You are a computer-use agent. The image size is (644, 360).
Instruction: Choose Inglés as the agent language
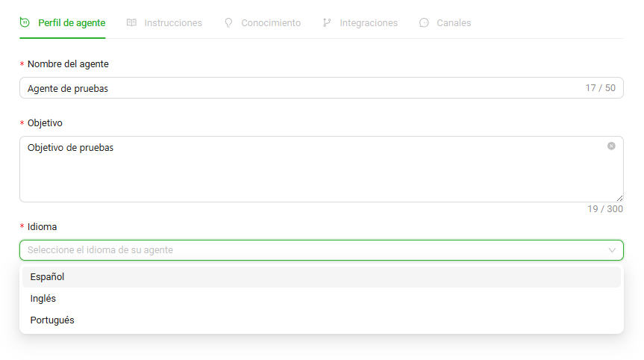pyautogui.click(x=43, y=299)
